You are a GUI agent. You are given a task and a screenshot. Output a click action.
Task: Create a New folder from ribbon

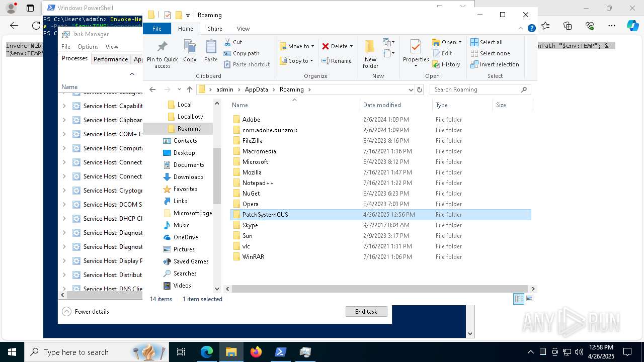click(x=370, y=54)
